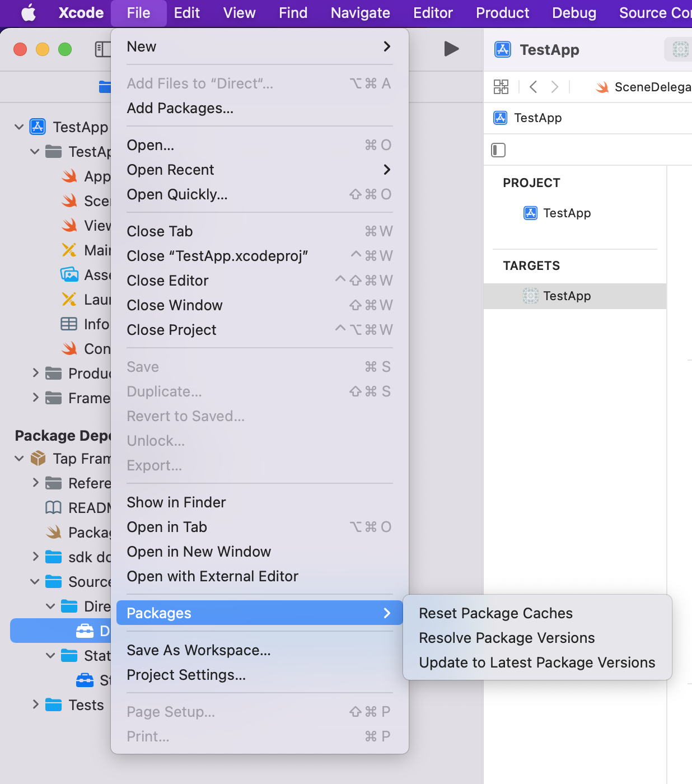The height and width of the screenshot is (784, 692).
Task: Collapse the Stat folder
Action: [50, 655]
